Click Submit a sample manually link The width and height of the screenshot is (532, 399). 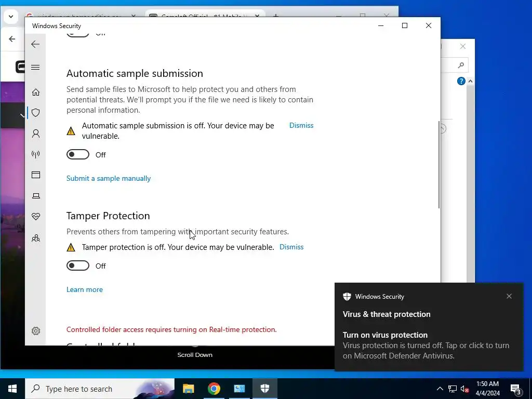(109, 179)
